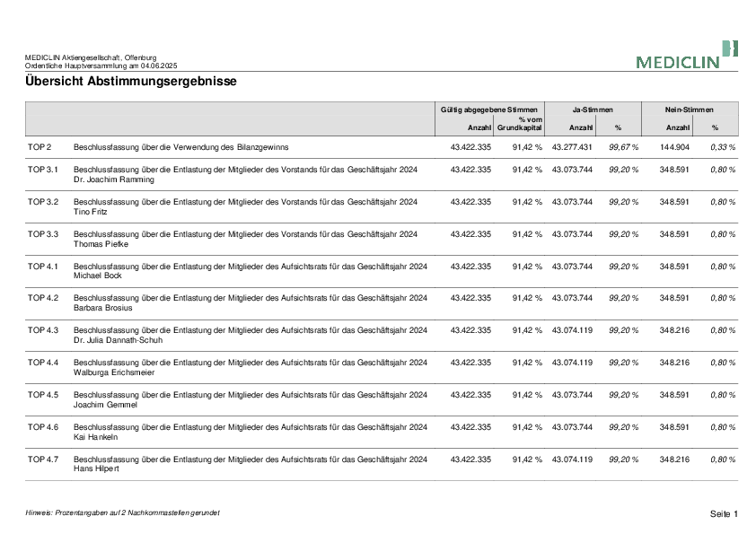756x534 pixels.
Task: Click the Hinweis footnote about rounded percentages
Action: pyautogui.click(x=122, y=512)
